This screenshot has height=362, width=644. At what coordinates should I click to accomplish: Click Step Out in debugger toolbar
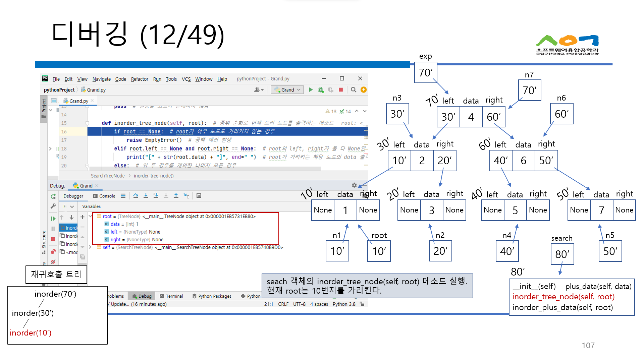176,196
